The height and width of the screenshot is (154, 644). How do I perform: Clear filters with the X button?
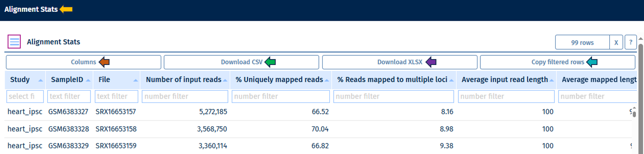[x=616, y=43]
